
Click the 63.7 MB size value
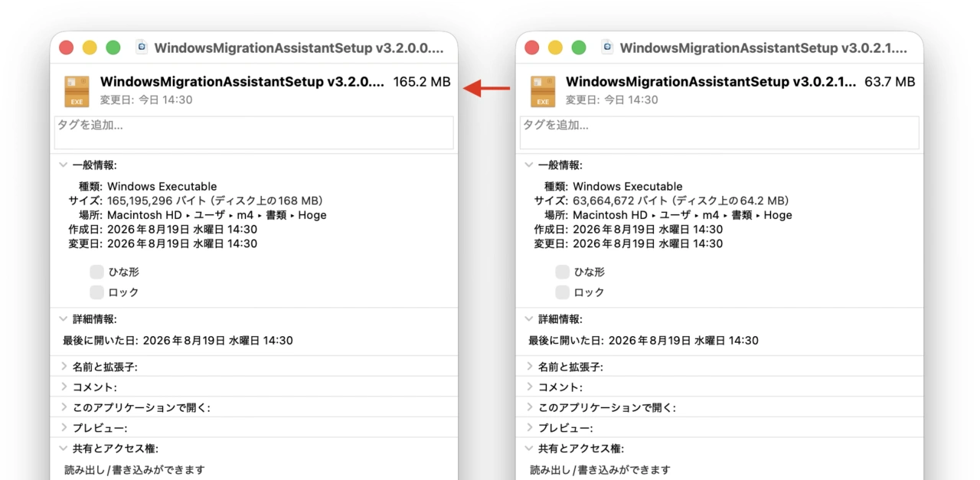(890, 82)
